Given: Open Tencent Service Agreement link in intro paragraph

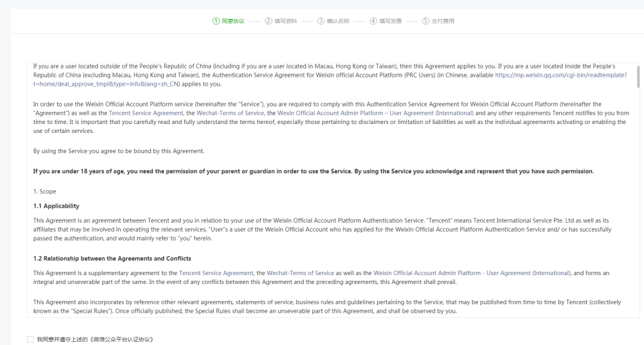Looking at the screenshot, I should click(146, 113).
